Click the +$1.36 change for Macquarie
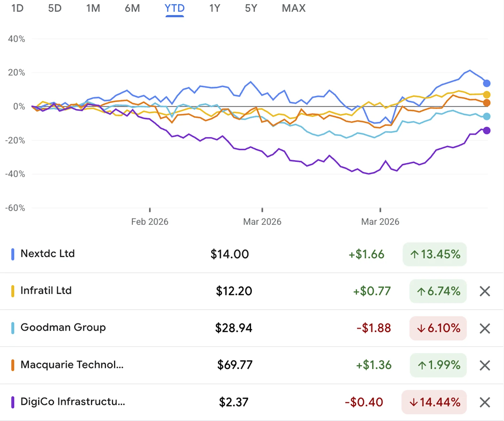The height and width of the screenshot is (421, 504). click(374, 365)
